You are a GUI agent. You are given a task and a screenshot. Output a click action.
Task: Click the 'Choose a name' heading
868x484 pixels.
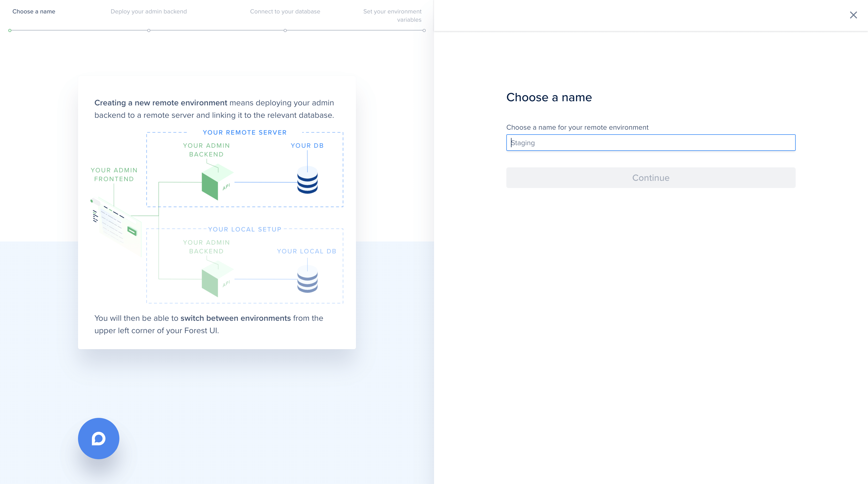(x=549, y=97)
